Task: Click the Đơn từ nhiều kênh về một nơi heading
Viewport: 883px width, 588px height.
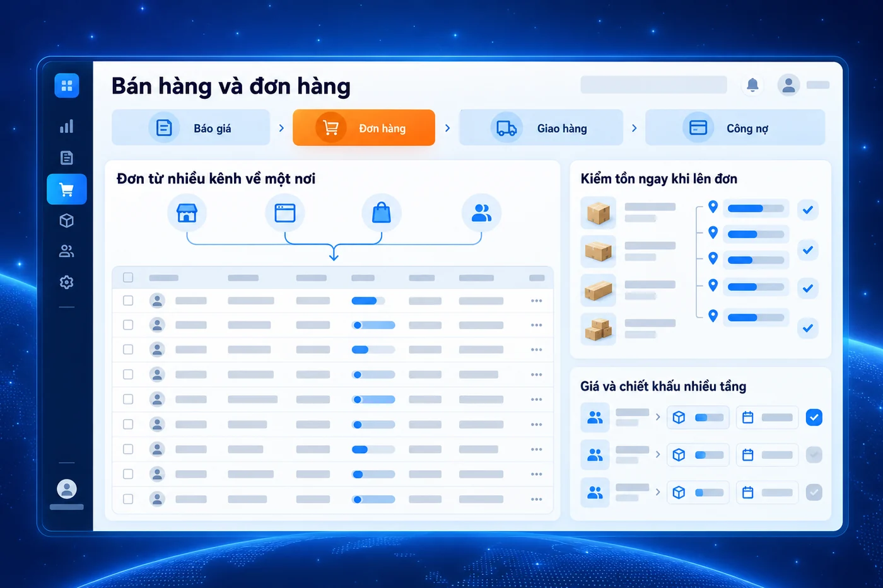Action: pos(216,179)
